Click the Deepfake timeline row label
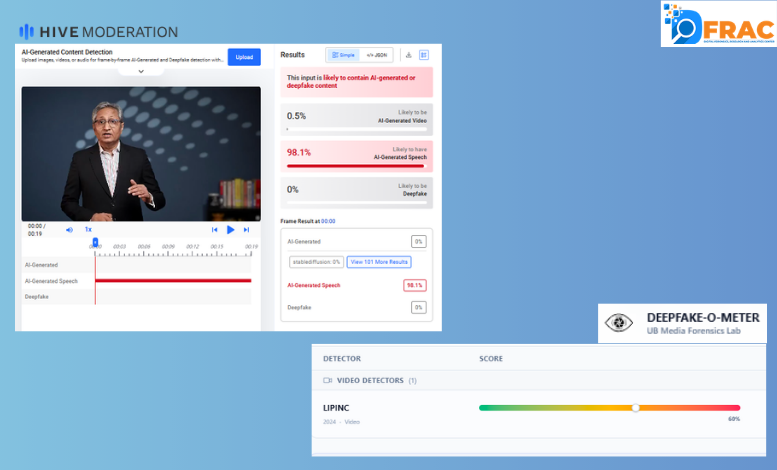Screen dimensions: 777x470 click(x=37, y=296)
